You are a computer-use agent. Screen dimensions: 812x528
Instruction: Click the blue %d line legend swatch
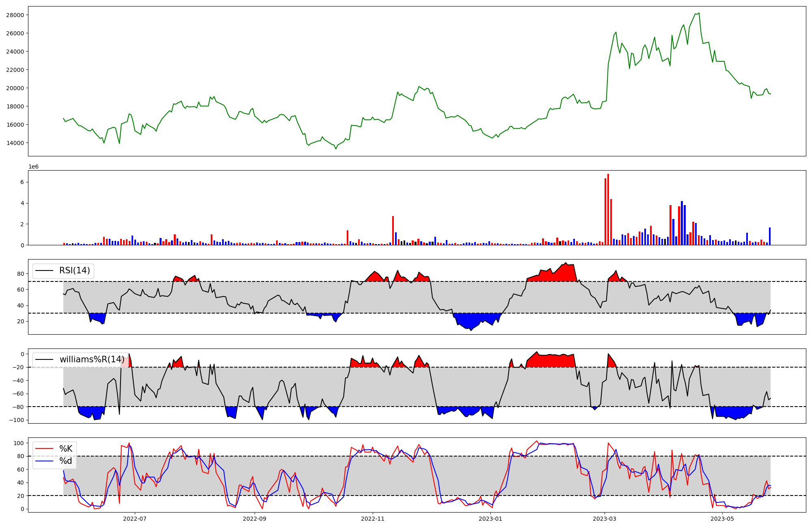coord(45,461)
